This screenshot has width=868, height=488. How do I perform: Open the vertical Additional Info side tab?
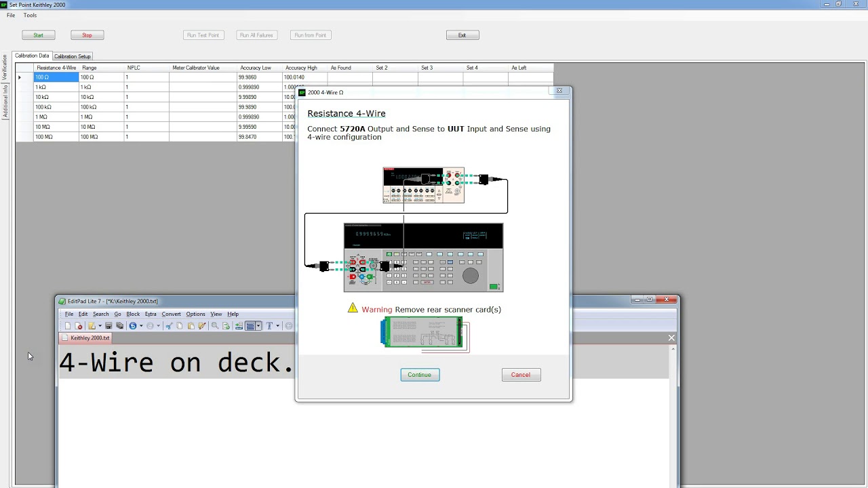5,101
